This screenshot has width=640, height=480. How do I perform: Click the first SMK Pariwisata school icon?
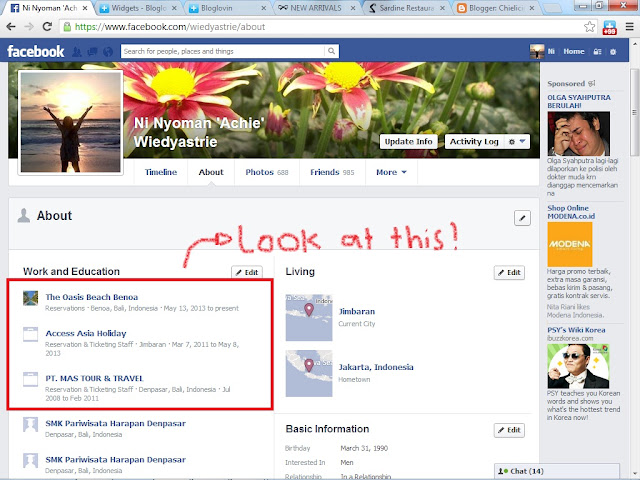[x=31, y=424]
